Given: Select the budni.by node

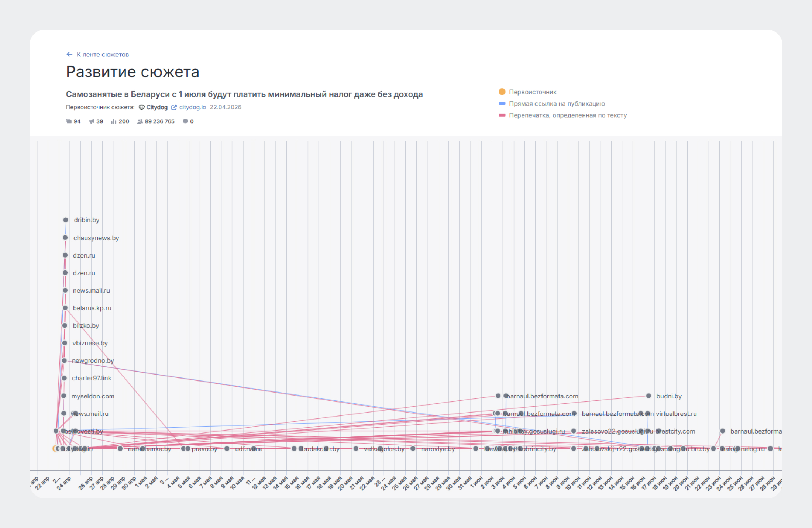Looking at the screenshot, I should click(649, 396).
